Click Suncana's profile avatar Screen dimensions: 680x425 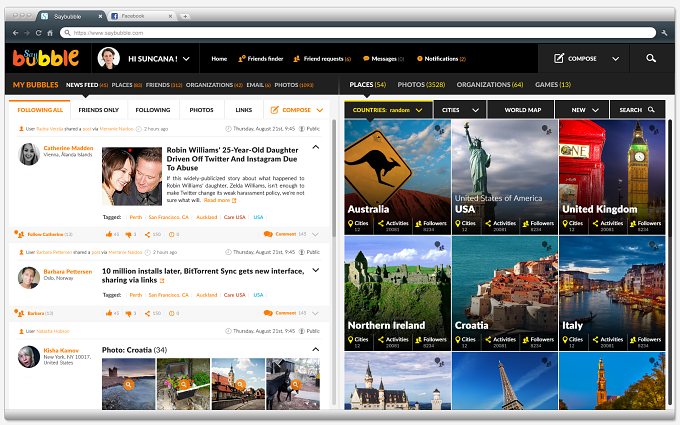tap(108, 58)
